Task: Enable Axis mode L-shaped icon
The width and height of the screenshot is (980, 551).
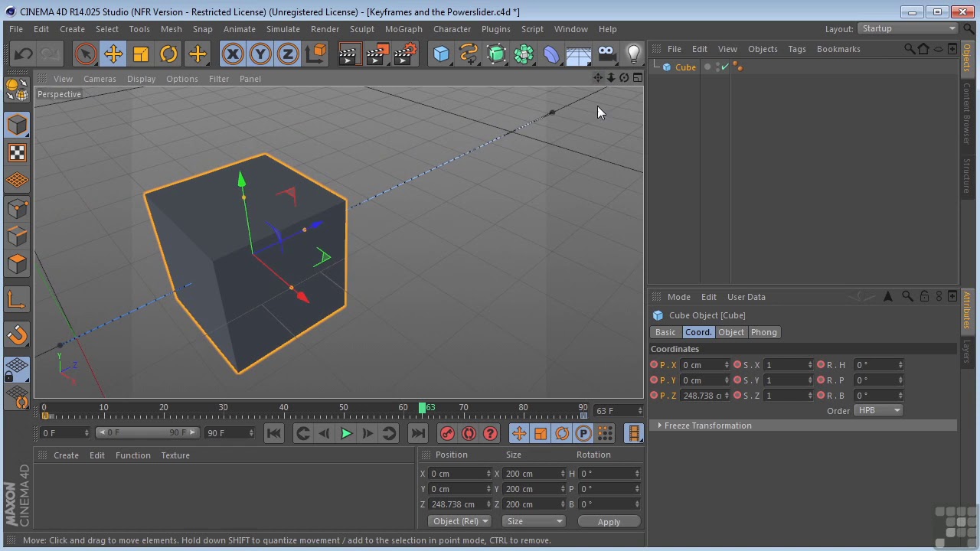Action: 17,299
